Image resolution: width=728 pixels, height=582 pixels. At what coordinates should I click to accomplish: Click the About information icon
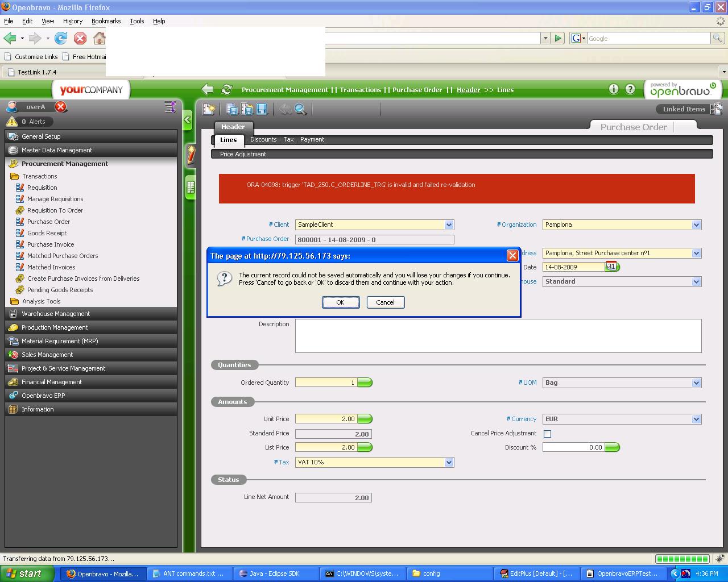point(613,89)
